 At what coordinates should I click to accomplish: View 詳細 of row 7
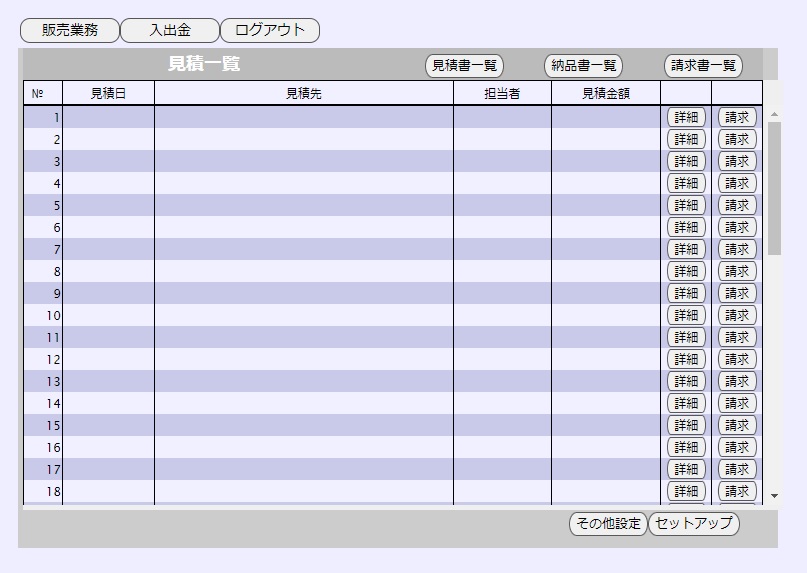[x=686, y=250]
